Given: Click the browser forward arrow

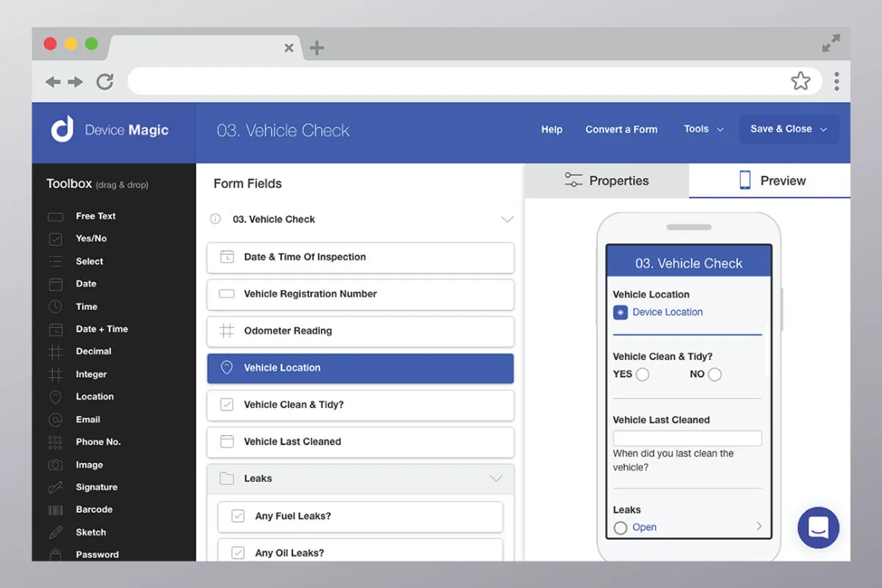Looking at the screenshot, I should [76, 82].
